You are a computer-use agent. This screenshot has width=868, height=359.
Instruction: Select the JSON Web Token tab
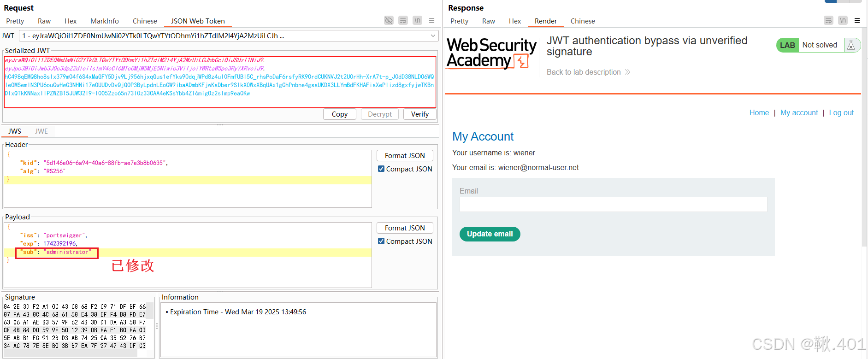click(198, 21)
